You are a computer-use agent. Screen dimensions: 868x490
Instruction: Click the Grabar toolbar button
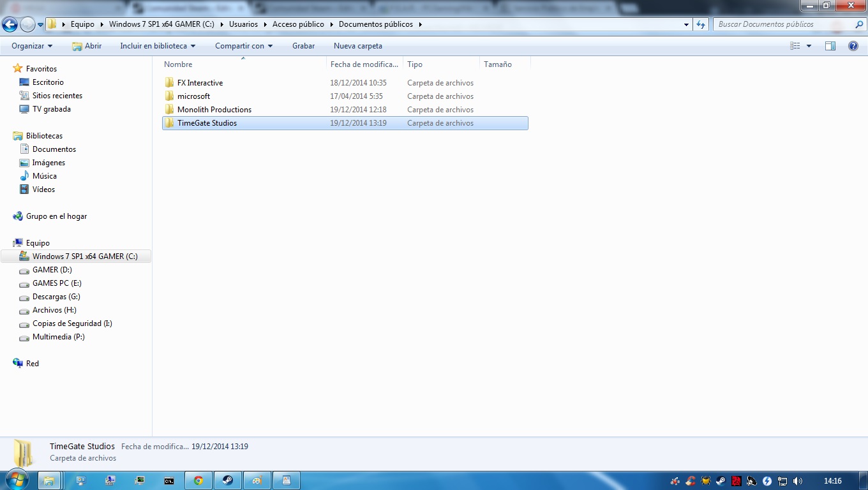tap(304, 46)
